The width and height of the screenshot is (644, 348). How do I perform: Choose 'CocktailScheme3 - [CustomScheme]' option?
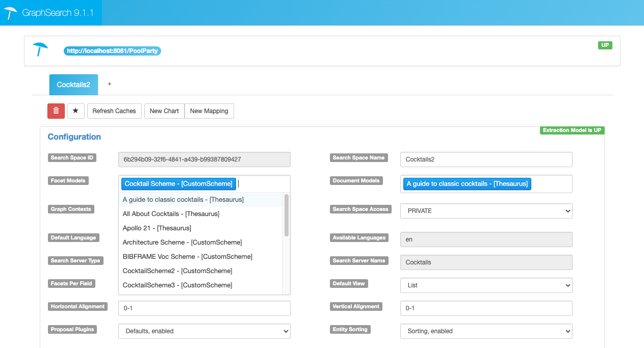[201, 285]
